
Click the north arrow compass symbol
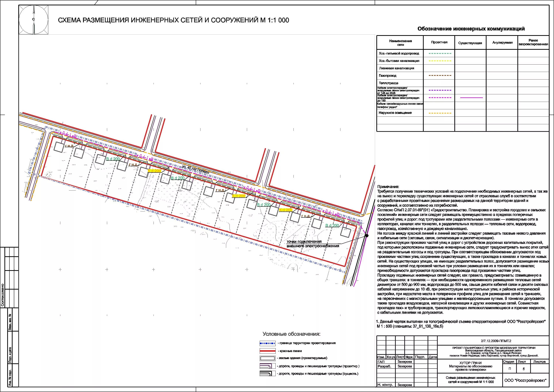pos(34,20)
